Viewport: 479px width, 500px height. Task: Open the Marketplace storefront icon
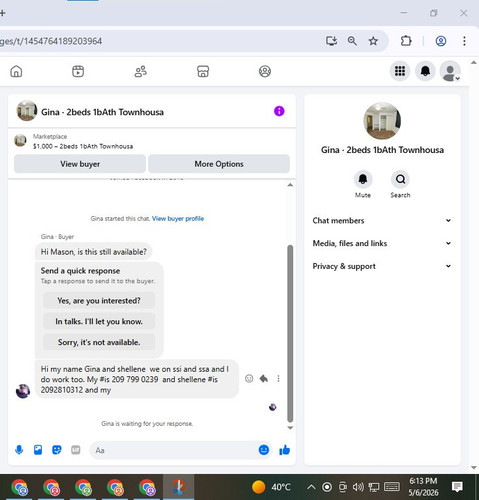[203, 71]
